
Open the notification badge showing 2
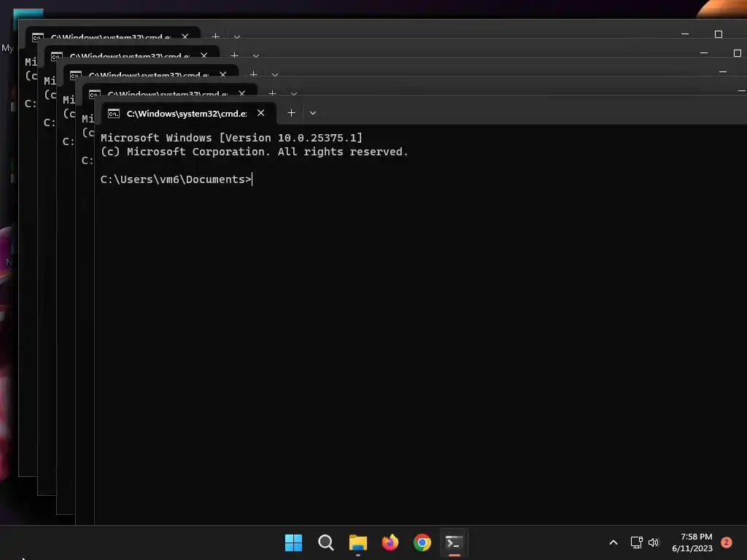[x=727, y=542]
